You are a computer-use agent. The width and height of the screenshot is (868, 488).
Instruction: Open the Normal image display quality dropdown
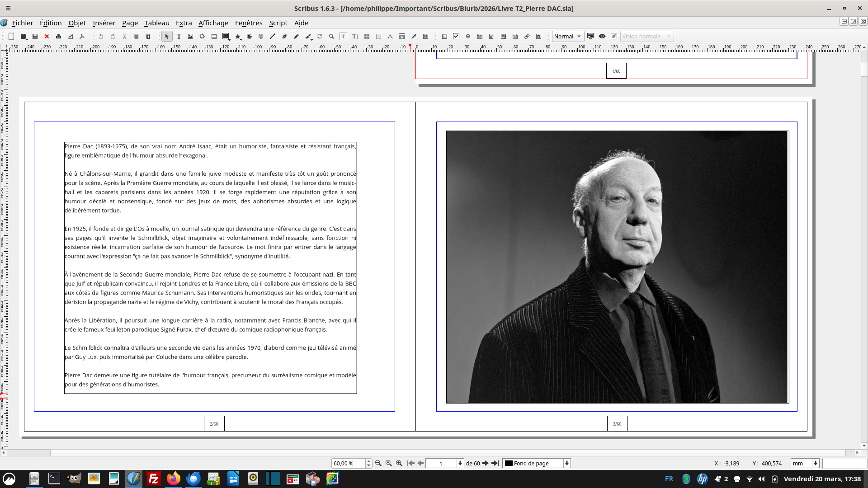point(568,36)
